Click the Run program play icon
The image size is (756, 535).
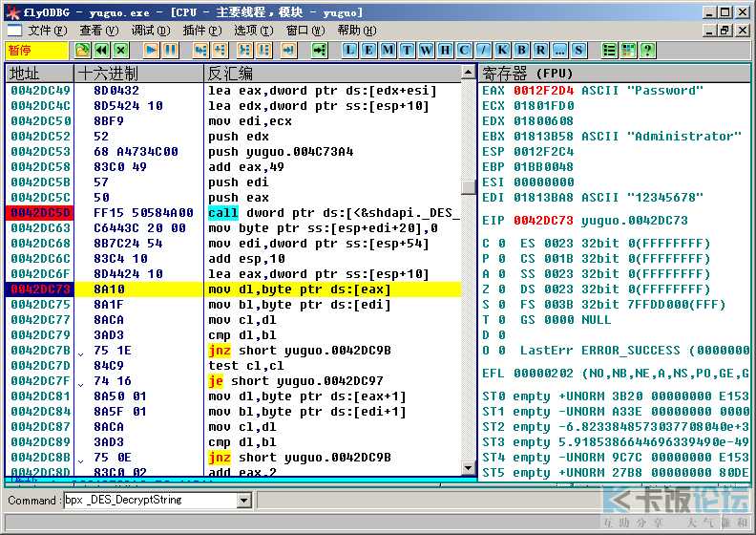click(x=151, y=51)
